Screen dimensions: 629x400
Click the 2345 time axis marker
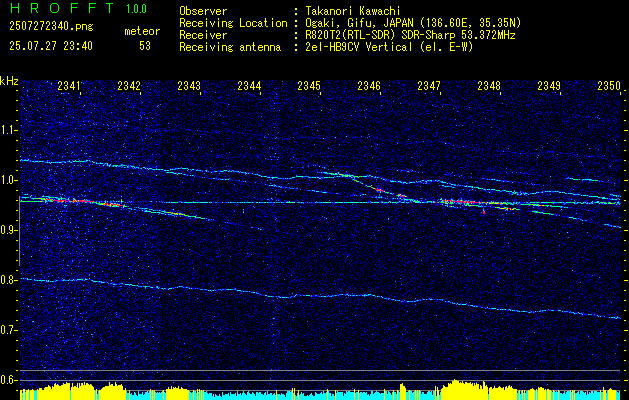coord(309,86)
